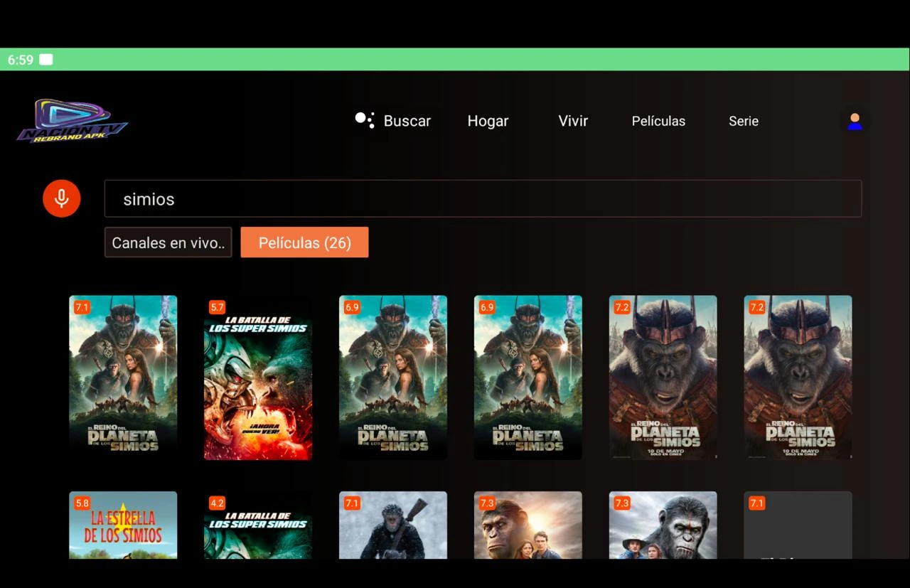Select the Canales en vivo.. results tab
This screenshot has height=588, width=910.
(168, 242)
